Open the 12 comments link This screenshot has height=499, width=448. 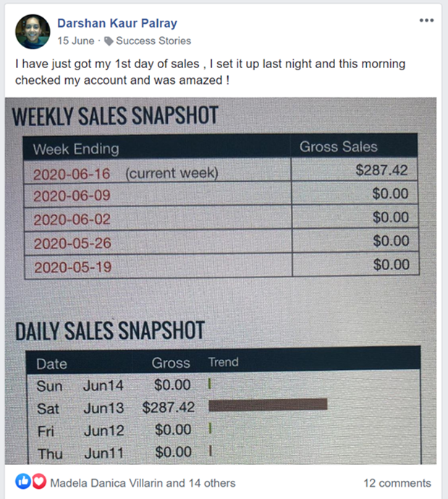397,483
